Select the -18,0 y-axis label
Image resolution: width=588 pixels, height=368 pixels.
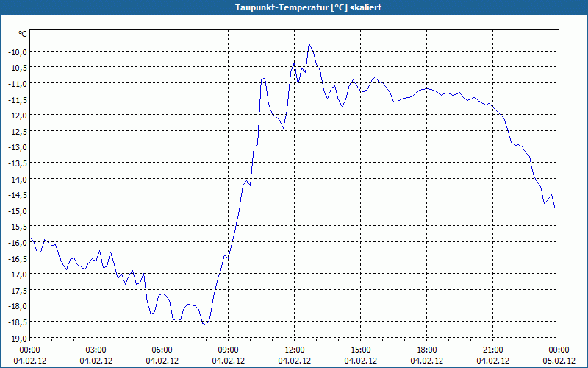(x=17, y=306)
